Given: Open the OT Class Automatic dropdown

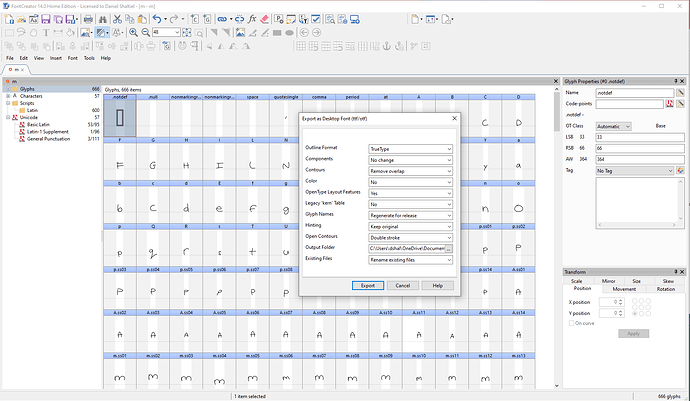Looking at the screenshot, I should [613, 126].
